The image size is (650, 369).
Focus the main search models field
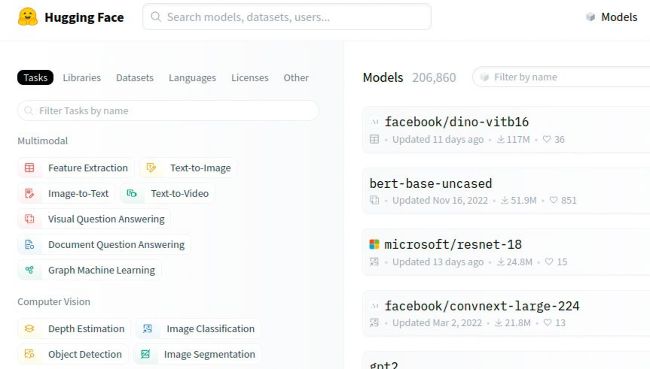286,17
